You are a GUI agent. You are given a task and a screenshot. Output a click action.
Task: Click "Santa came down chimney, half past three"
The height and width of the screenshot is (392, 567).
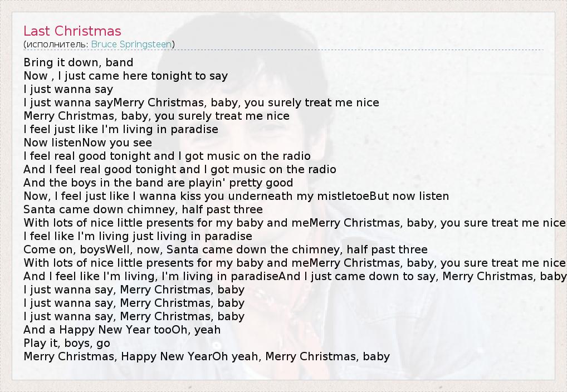click(143, 209)
